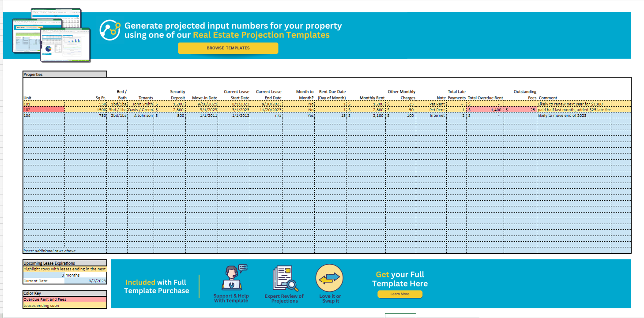The width and height of the screenshot is (644, 318).
Task: Click the Get your Full Template Here heading
Action: click(399, 279)
